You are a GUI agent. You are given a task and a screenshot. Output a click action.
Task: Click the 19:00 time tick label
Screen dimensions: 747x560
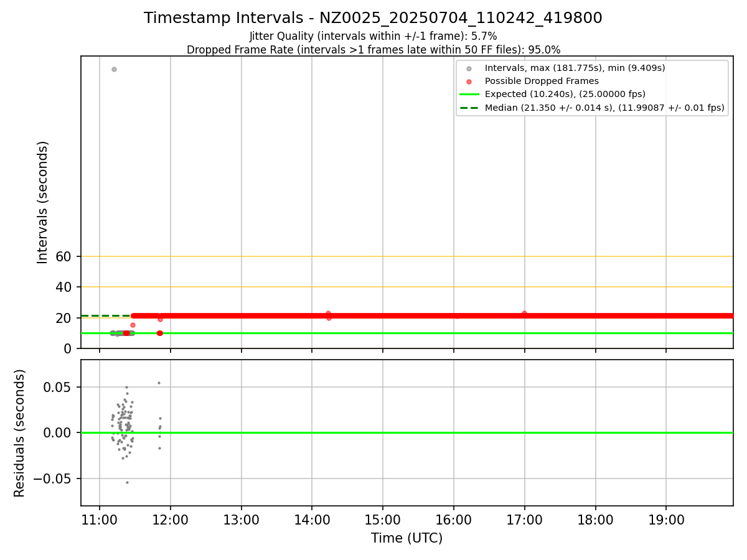point(666,520)
